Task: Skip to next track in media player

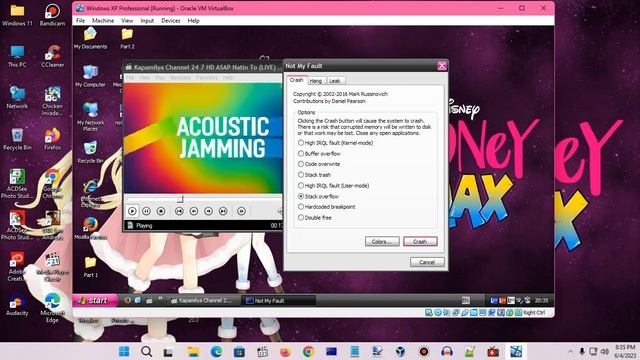Action: pos(223,211)
